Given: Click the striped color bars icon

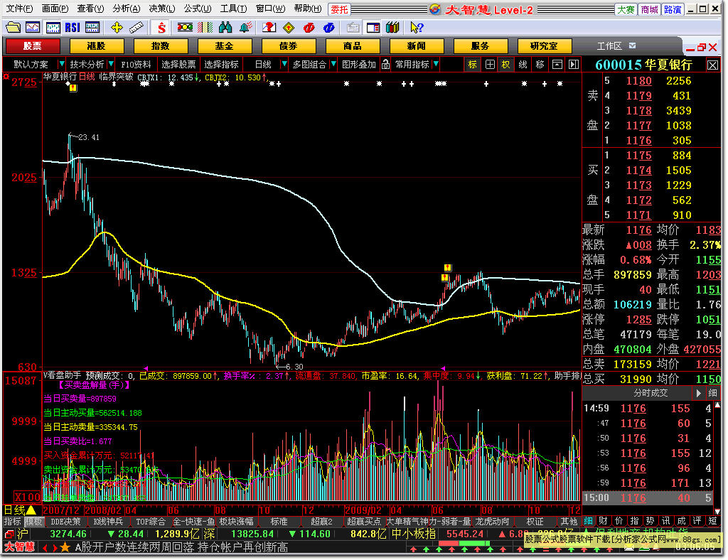Looking at the screenshot, I should 205,28.
